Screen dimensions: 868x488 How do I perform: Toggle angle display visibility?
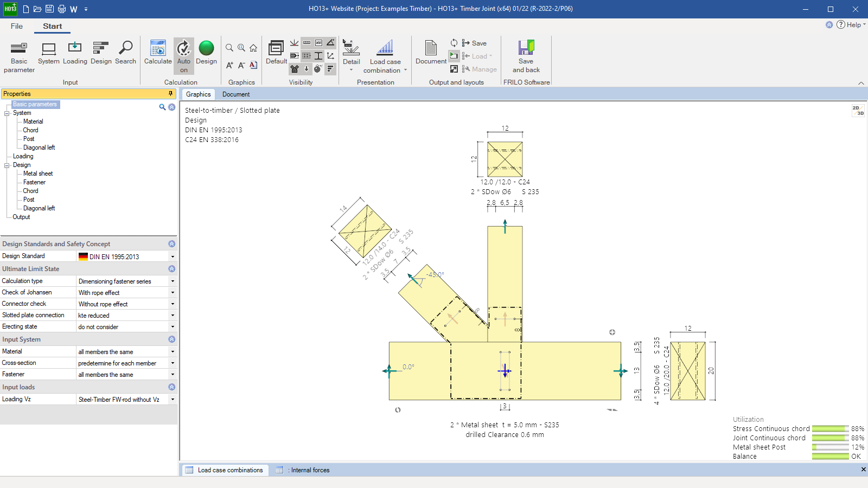click(330, 43)
